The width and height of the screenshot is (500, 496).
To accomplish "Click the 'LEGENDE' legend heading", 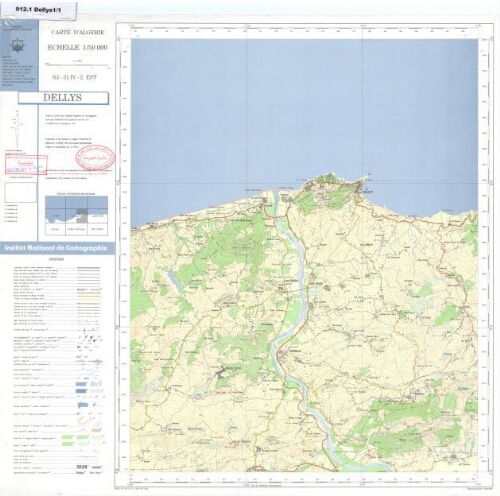I will click(57, 259).
